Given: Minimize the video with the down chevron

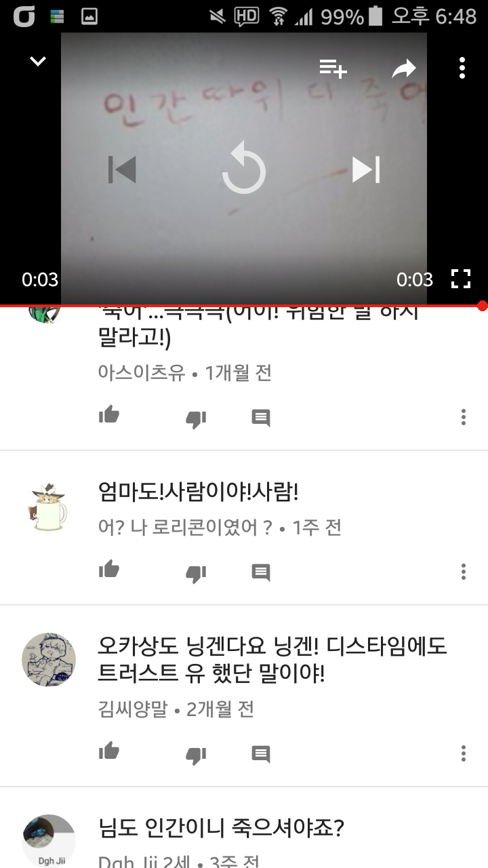Looking at the screenshot, I should point(38,61).
